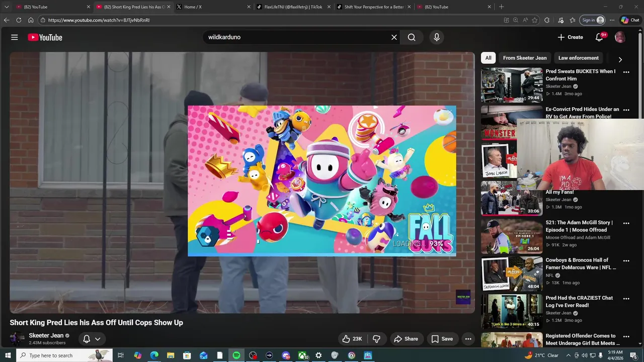Open options for 'Pred Sweats BUCKETS' video
The width and height of the screenshot is (644, 362).
click(x=626, y=72)
